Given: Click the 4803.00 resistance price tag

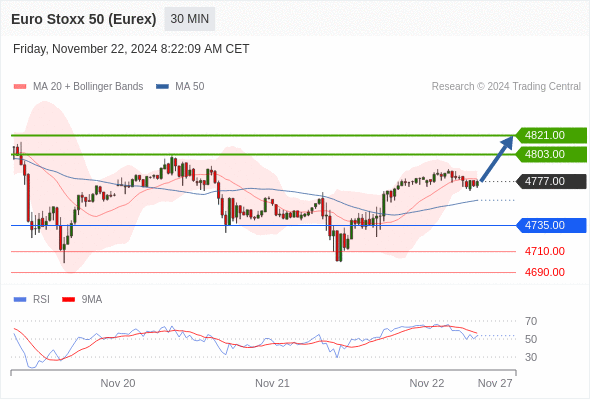Looking at the screenshot, I should (x=550, y=154).
